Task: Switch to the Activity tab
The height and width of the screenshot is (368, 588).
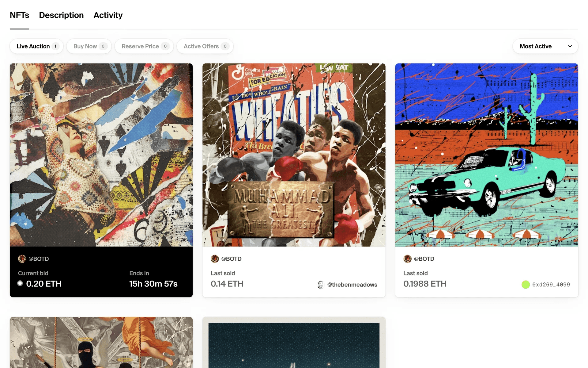Action: pyautogui.click(x=108, y=15)
